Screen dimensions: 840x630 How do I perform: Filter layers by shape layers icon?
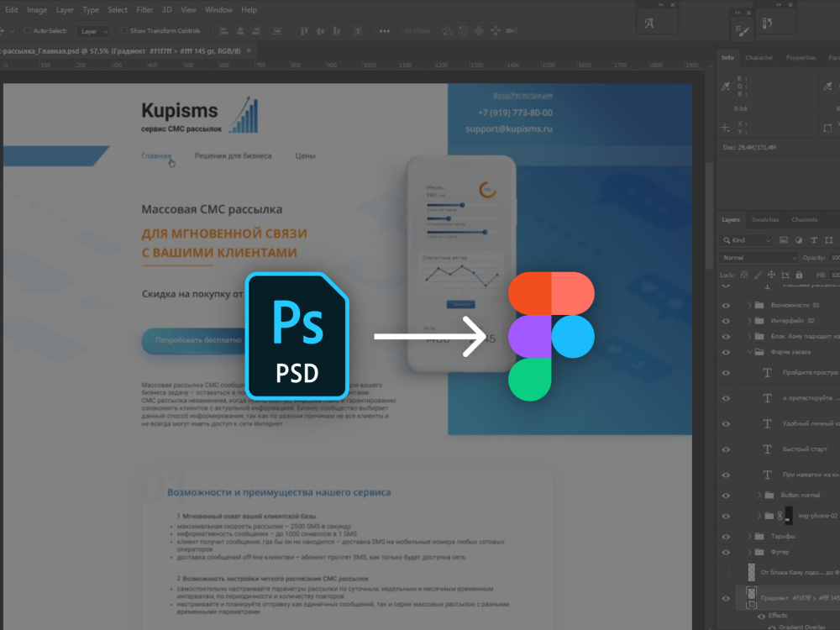pyautogui.click(x=829, y=240)
